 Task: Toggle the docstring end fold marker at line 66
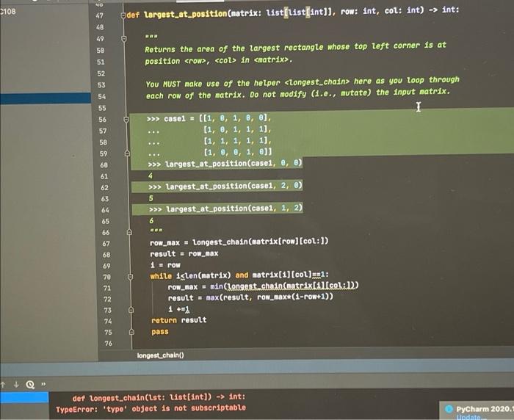[x=129, y=232]
